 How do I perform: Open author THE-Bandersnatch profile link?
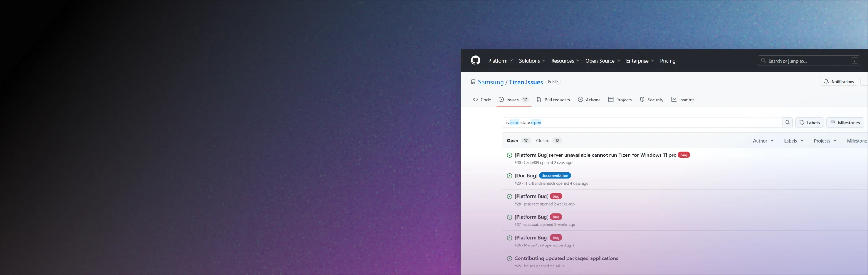(x=540, y=183)
